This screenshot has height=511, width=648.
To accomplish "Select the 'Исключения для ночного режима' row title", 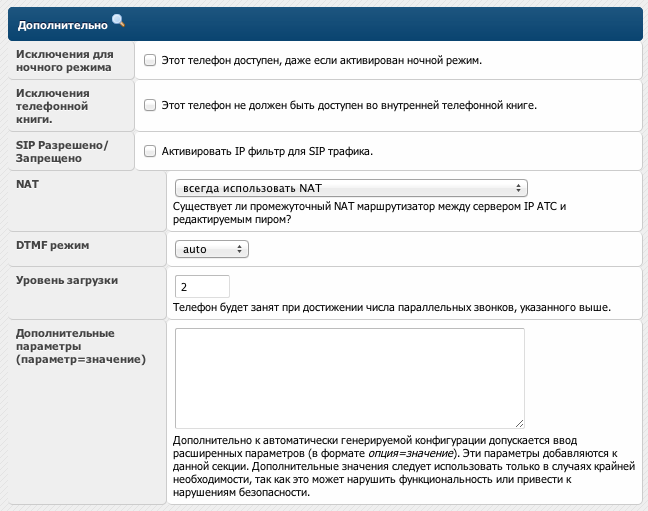I will point(64,60).
